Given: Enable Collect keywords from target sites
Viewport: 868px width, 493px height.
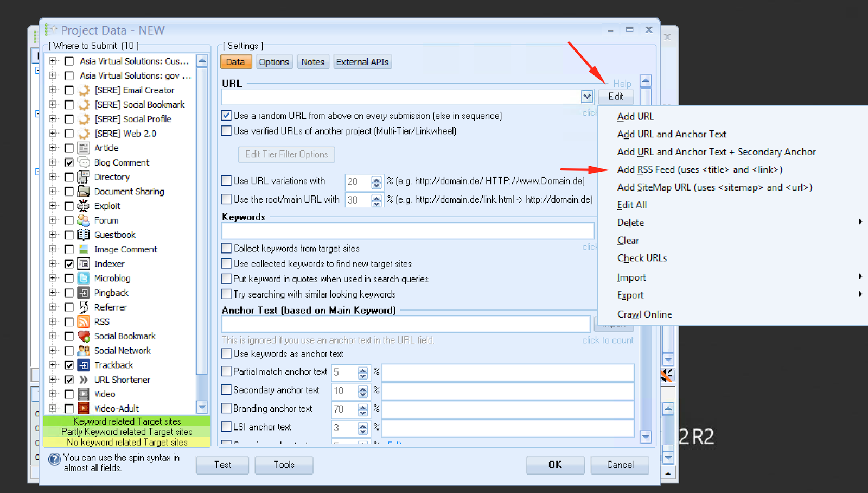Looking at the screenshot, I should [x=226, y=248].
